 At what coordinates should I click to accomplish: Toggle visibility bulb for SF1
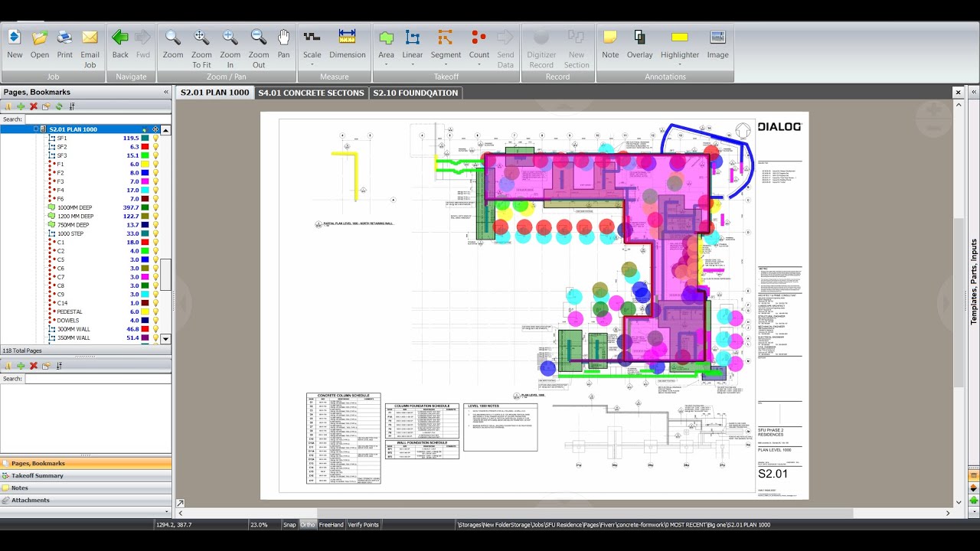(155, 139)
